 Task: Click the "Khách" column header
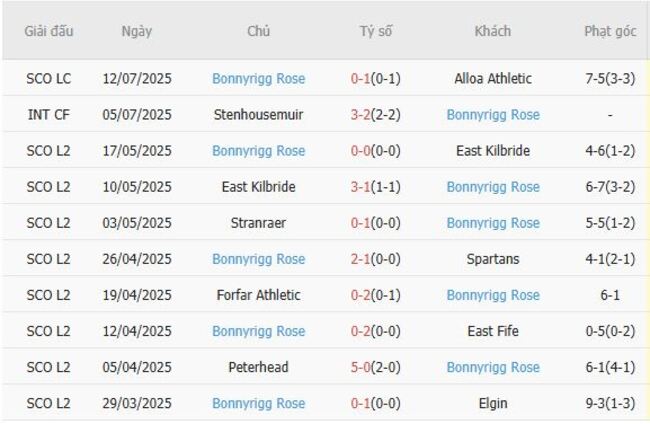pyautogui.click(x=492, y=31)
